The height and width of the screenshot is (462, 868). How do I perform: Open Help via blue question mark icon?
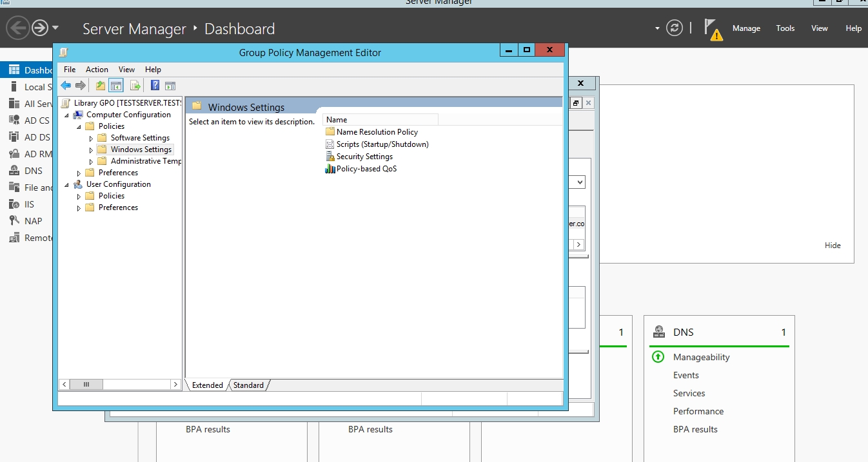pos(155,86)
